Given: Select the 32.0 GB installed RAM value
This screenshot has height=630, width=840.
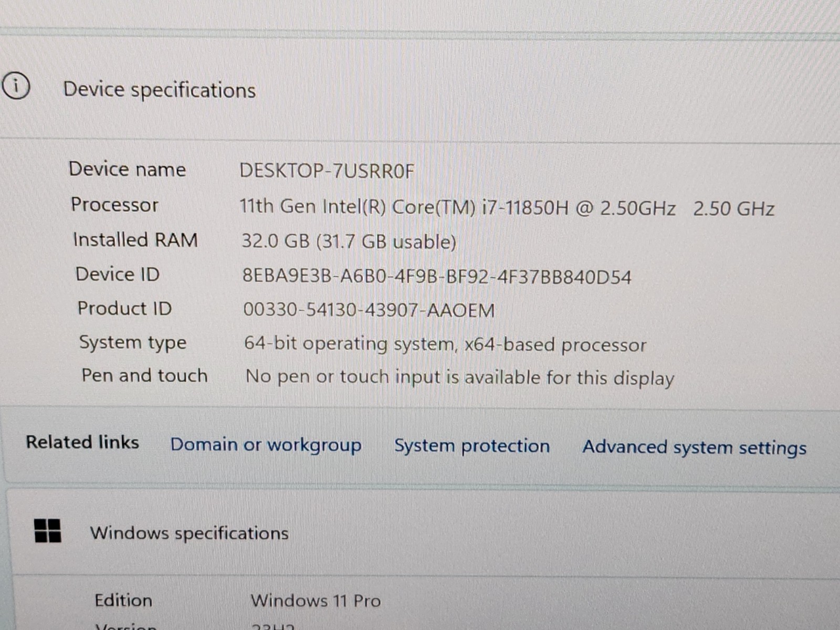Looking at the screenshot, I should click(349, 241).
